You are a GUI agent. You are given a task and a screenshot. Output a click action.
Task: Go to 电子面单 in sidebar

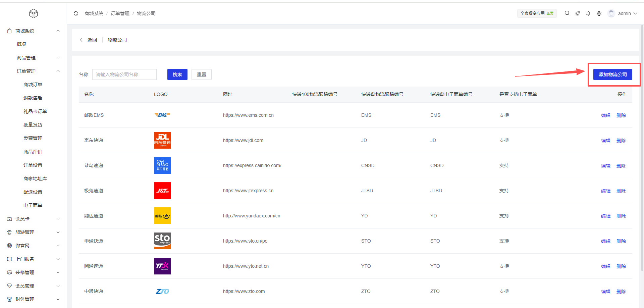pos(33,205)
